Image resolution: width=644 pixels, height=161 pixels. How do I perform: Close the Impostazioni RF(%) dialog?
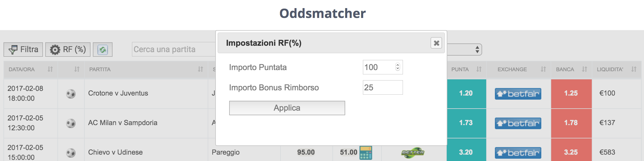[436, 43]
